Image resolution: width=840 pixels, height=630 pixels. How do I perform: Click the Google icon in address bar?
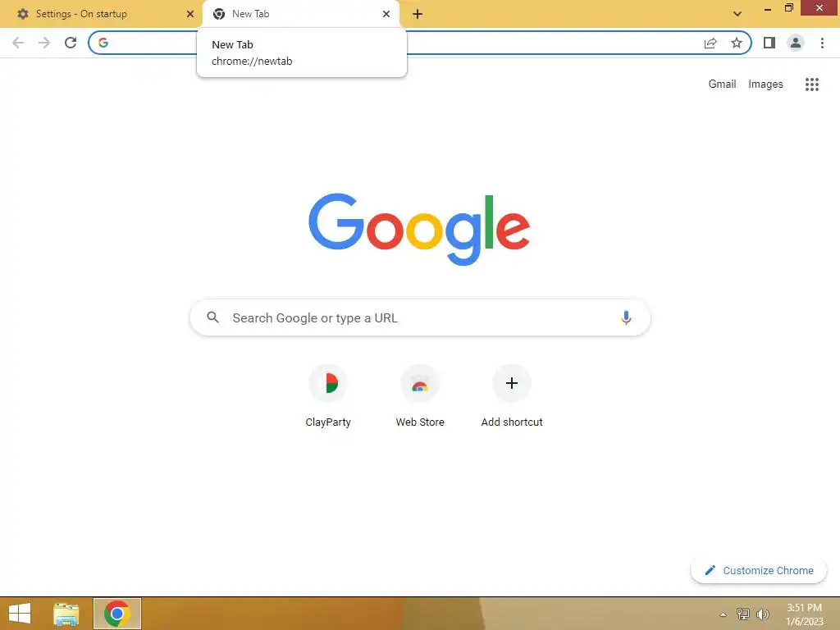[x=103, y=43]
